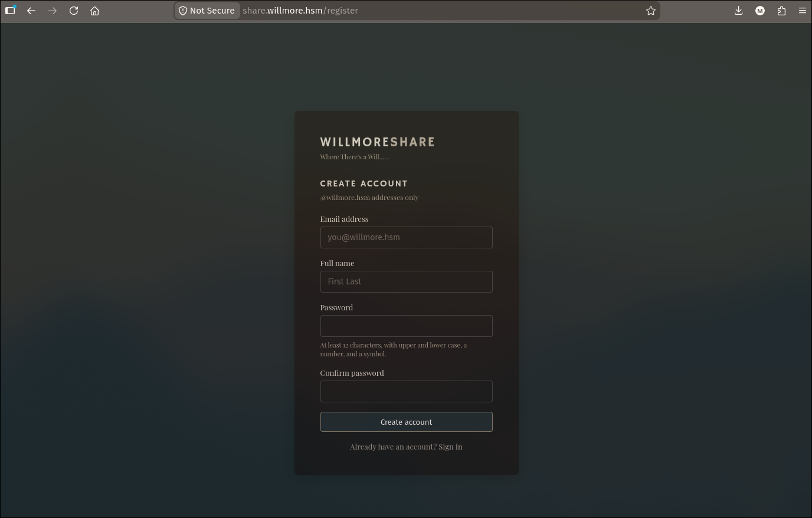
Task: Bookmark this page with the star icon
Action: point(650,11)
